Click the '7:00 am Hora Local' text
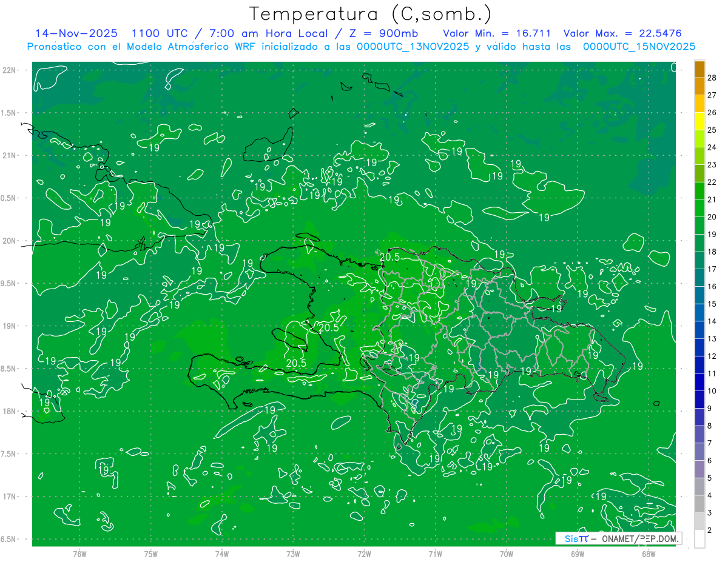This screenshot has width=728, height=562. point(269,33)
